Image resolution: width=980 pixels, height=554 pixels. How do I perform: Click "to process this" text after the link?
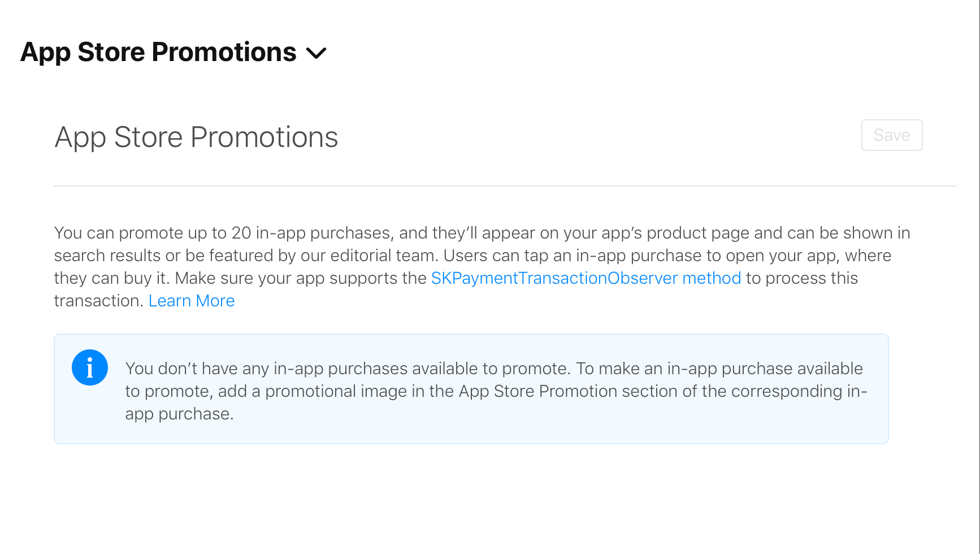(x=801, y=278)
